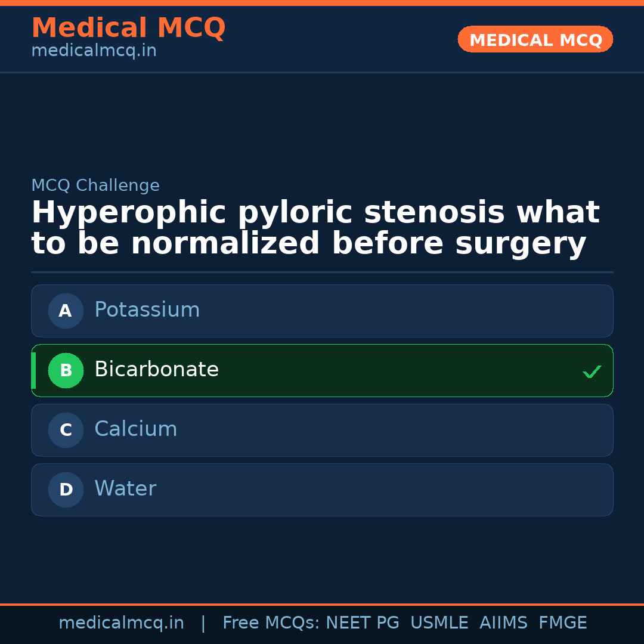Choose the Calcium answer text
This screenshot has height=644, width=644.
(135, 429)
